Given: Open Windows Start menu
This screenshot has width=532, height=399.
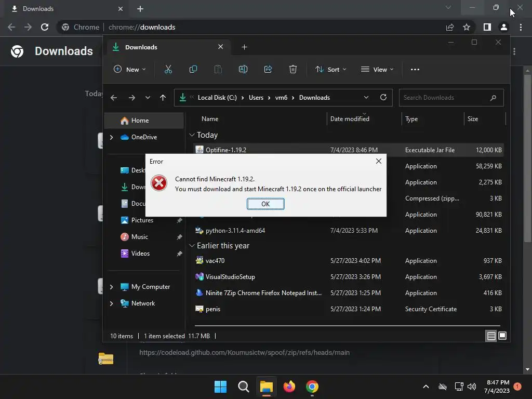Looking at the screenshot, I should [220, 387].
